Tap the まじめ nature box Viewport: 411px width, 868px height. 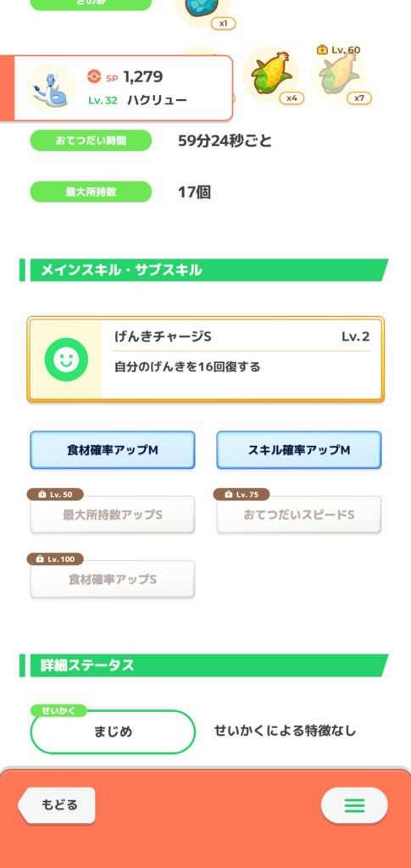click(x=113, y=732)
